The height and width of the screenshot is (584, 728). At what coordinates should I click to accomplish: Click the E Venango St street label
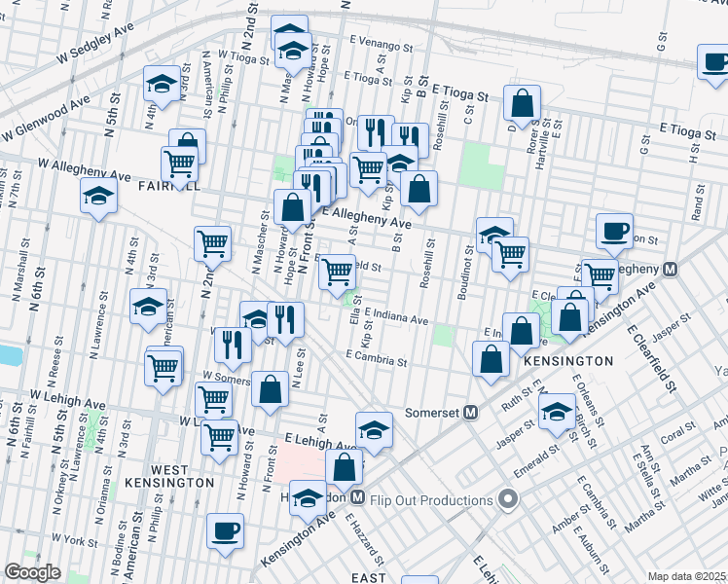pyautogui.click(x=382, y=44)
